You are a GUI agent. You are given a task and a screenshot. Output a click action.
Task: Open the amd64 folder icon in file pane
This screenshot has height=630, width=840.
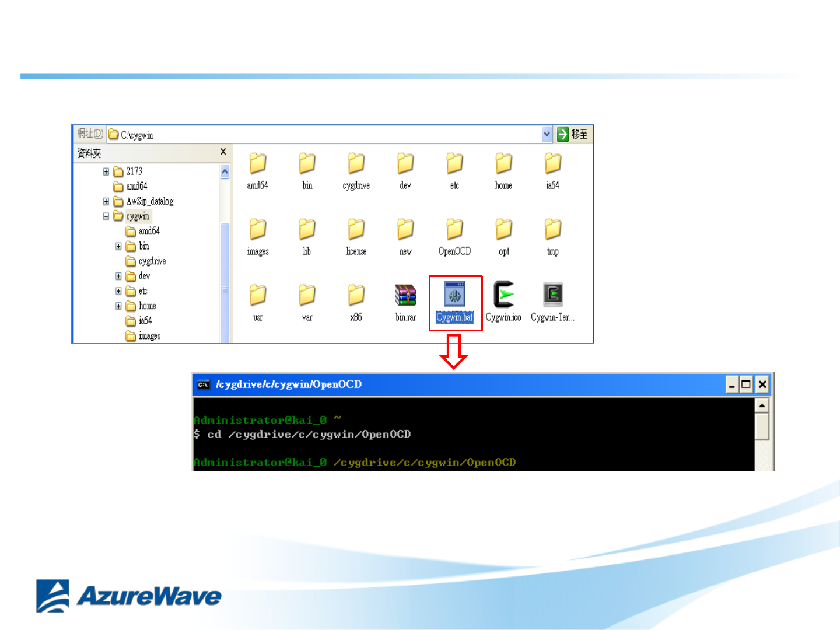[258, 164]
